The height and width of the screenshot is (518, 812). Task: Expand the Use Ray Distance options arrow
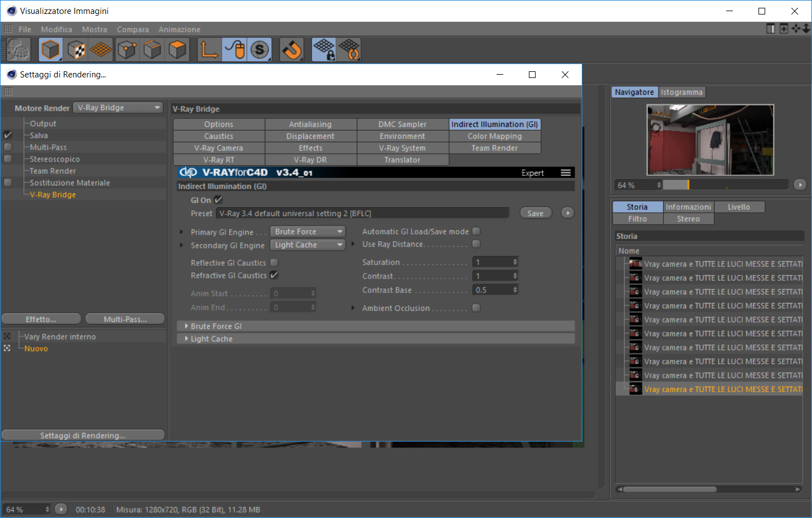(x=353, y=244)
